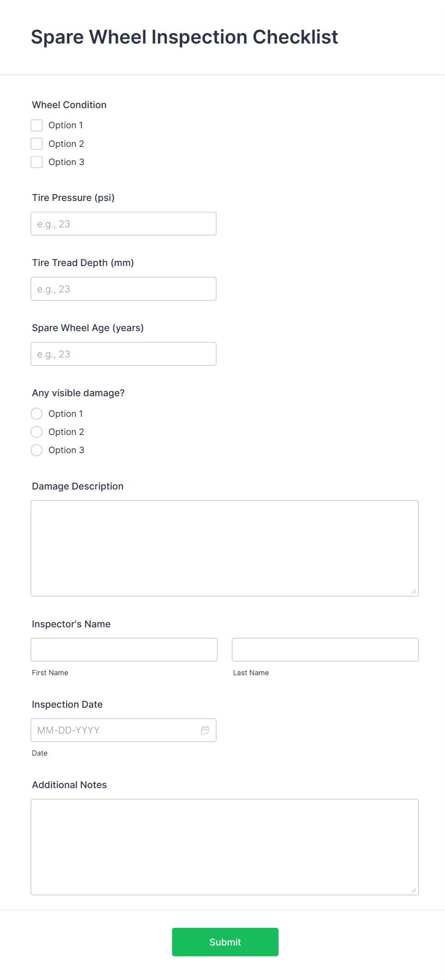Check Option 1 under Wheel Condition
Image resolution: width=445 pixels, height=980 pixels.
[36, 125]
